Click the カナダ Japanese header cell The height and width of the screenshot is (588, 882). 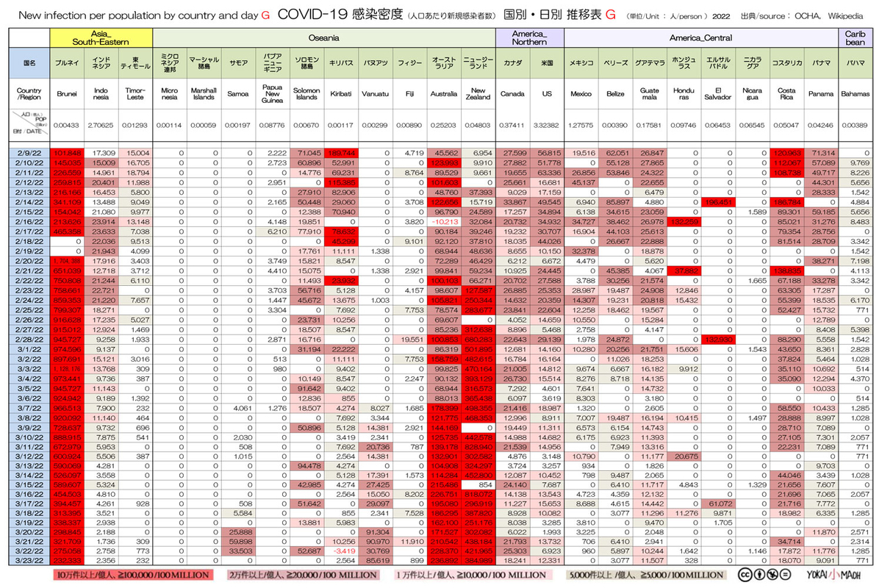click(512, 64)
